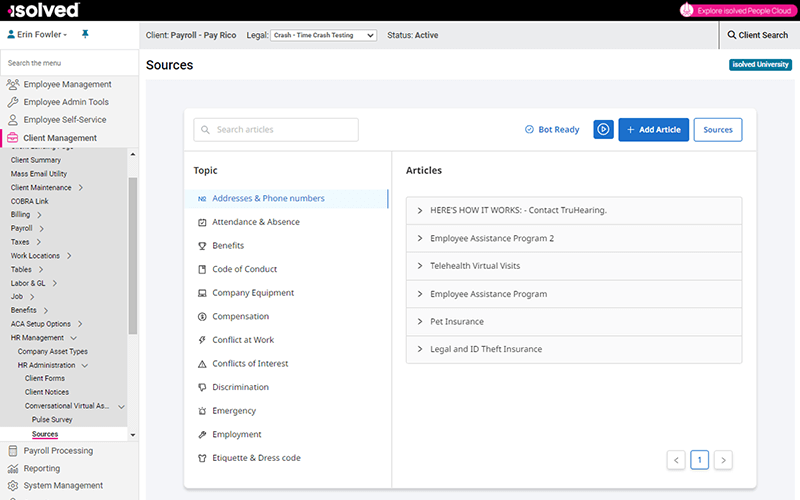Click the Benefits trophy icon in topics
Image resolution: width=800 pixels, height=500 pixels.
[202, 246]
